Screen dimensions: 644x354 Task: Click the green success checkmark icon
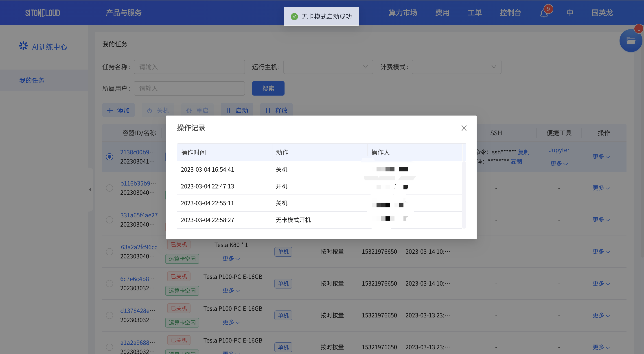point(294,17)
